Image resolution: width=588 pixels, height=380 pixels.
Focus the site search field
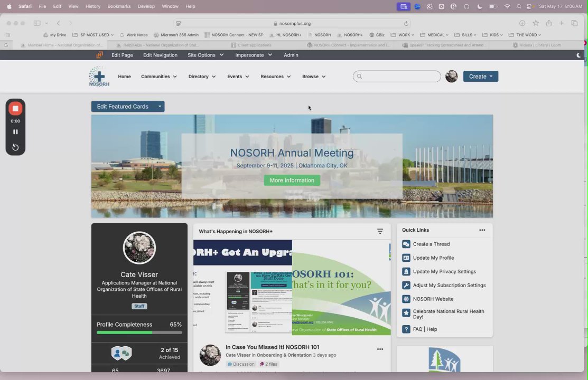coord(397,77)
